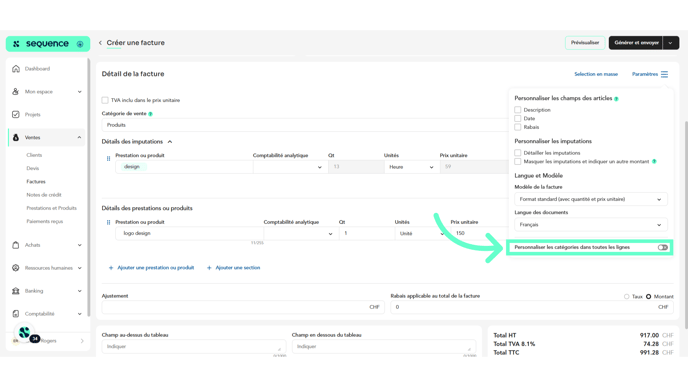Enable the Date field checkbox

coord(518,118)
